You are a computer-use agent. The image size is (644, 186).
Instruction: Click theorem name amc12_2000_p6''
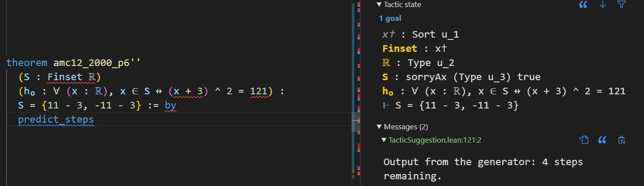(97, 63)
